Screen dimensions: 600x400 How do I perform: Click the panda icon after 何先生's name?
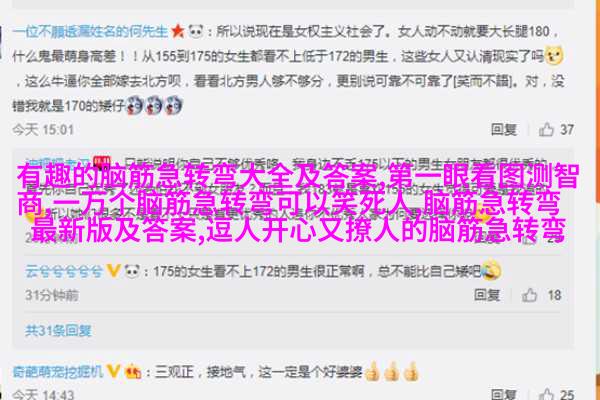[196, 31]
